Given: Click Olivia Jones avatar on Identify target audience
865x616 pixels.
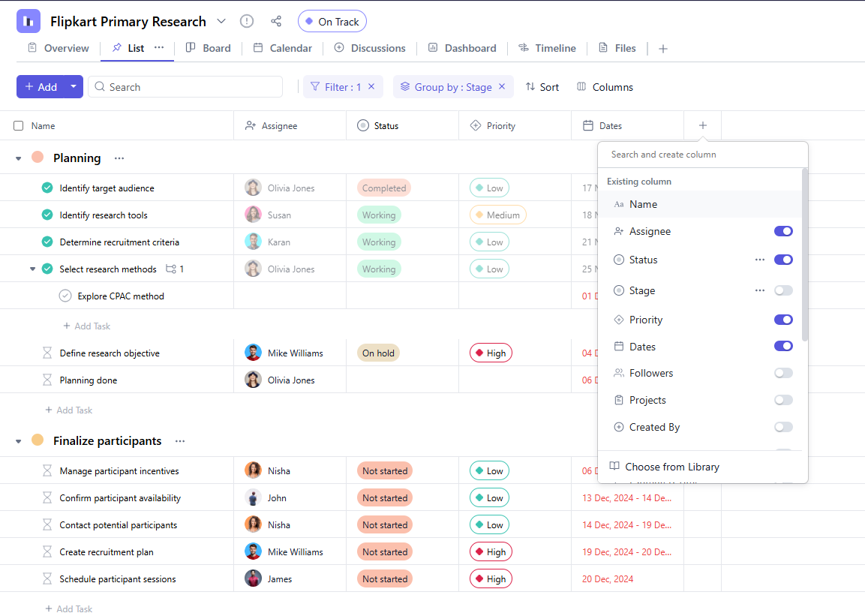Looking at the screenshot, I should click(254, 188).
